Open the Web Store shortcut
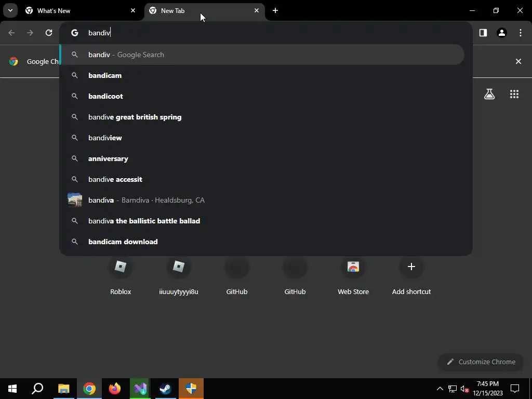The image size is (532, 399). click(353, 276)
